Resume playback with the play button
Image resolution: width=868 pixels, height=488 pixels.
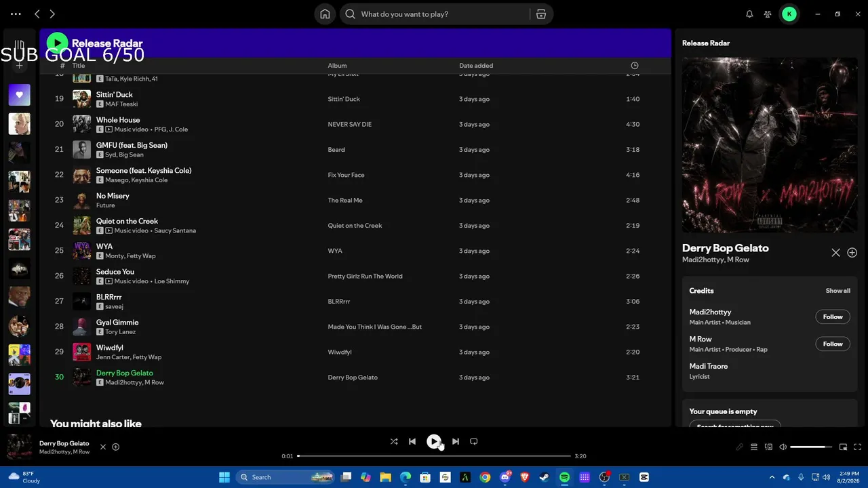[x=434, y=441]
